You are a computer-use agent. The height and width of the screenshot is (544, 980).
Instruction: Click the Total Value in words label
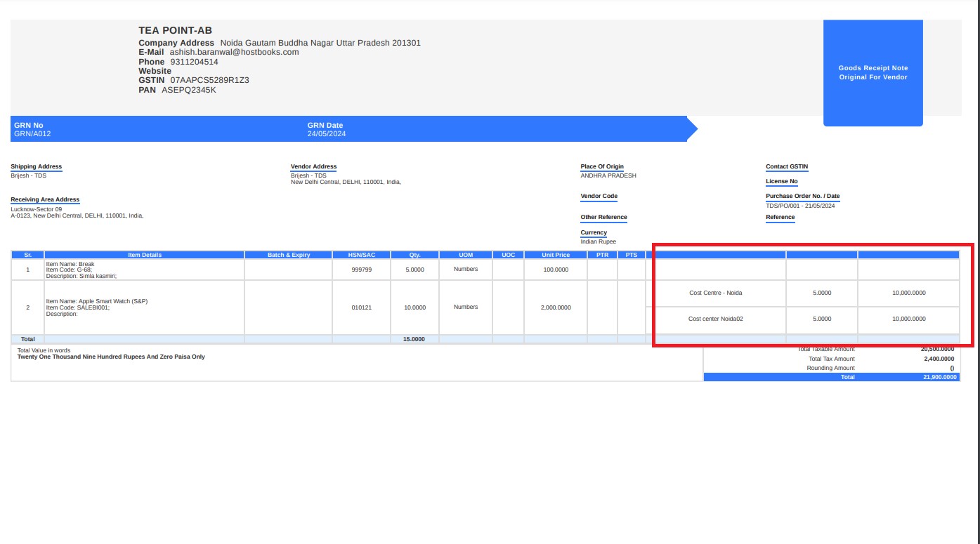click(44, 350)
